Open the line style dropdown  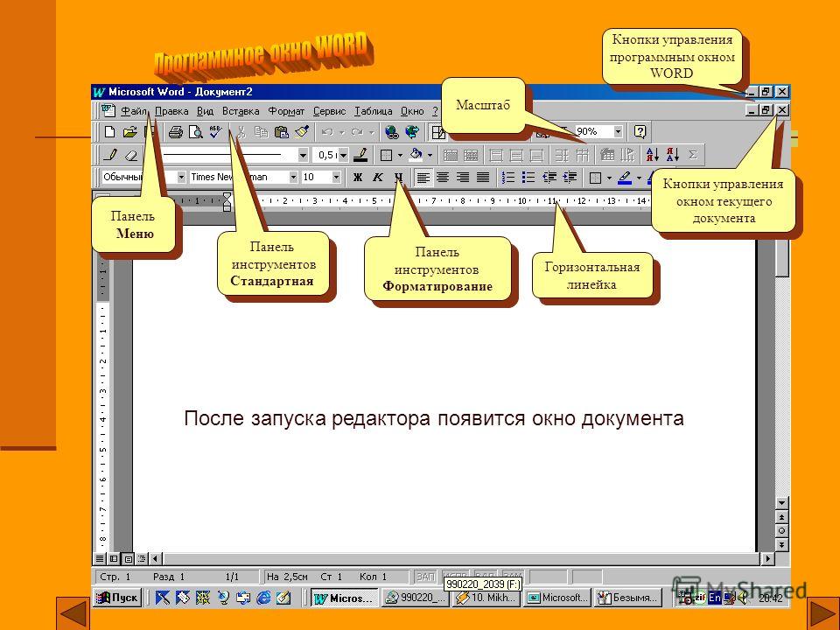(304, 156)
